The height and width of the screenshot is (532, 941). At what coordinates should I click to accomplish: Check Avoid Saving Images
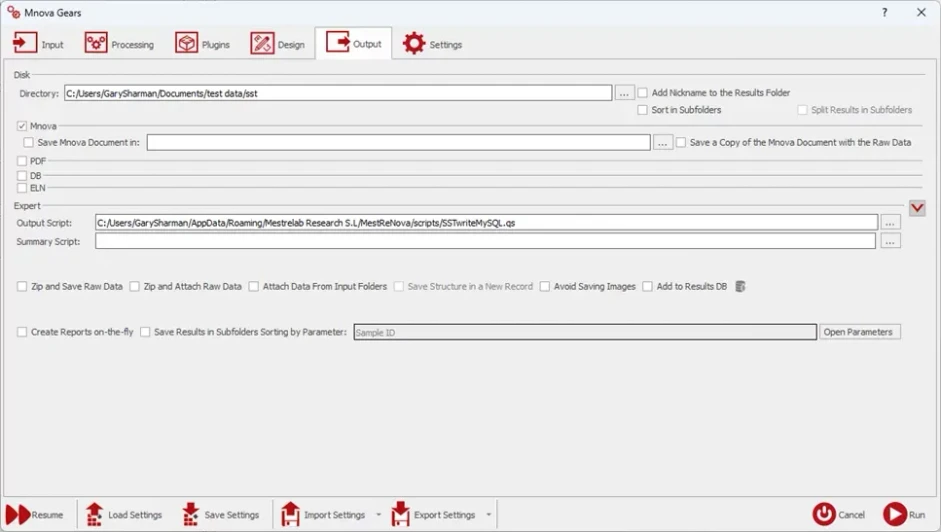(x=544, y=286)
